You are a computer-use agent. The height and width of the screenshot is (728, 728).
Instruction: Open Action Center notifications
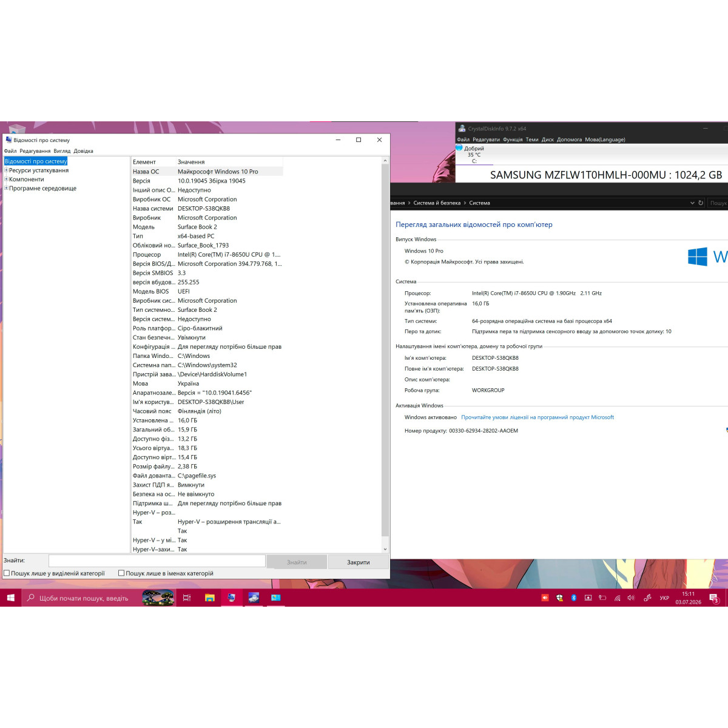click(x=714, y=598)
